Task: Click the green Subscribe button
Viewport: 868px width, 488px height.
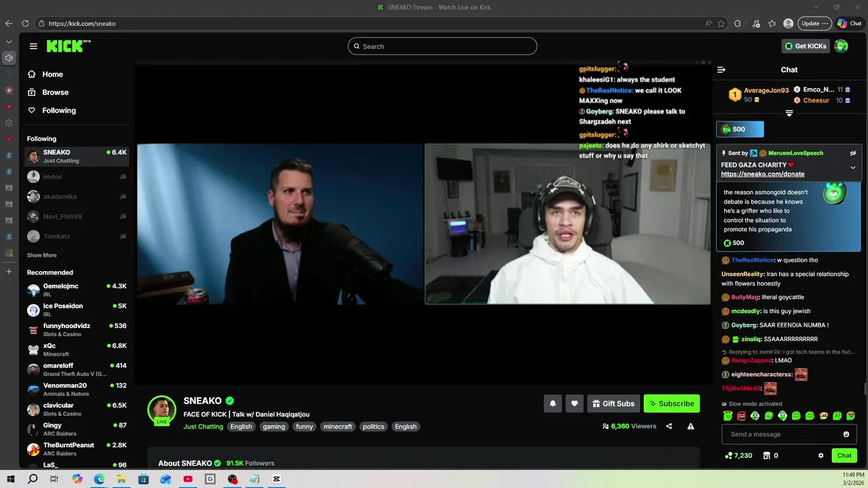Action: point(671,403)
